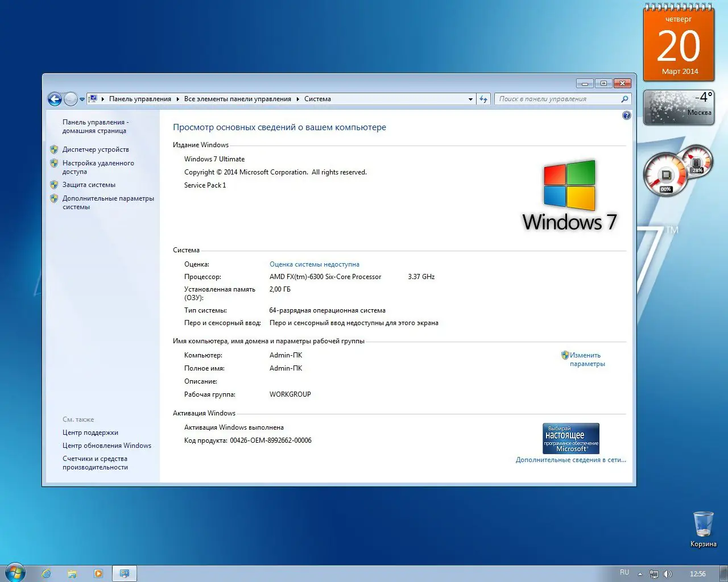Click the shield icon beside 'Настройка удаленного доступа'

(x=54, y=163)
